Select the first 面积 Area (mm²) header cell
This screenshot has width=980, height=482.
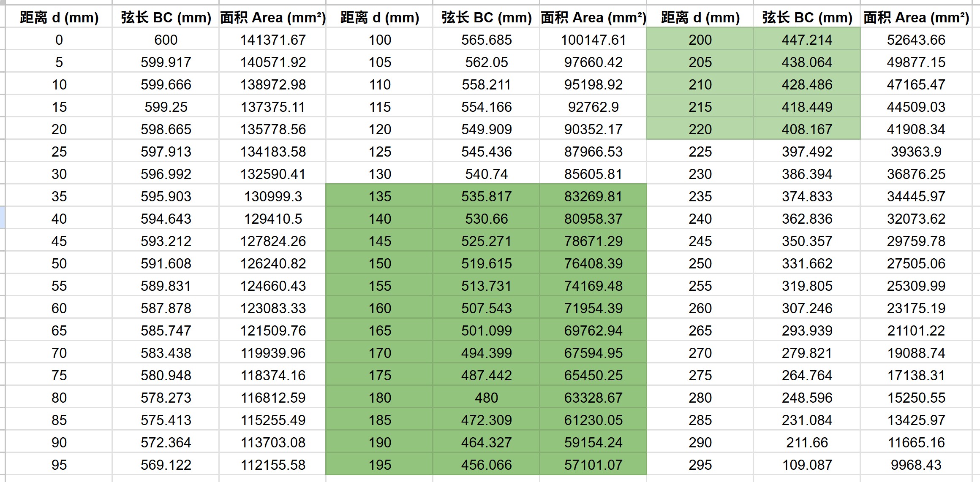(273, 17)
